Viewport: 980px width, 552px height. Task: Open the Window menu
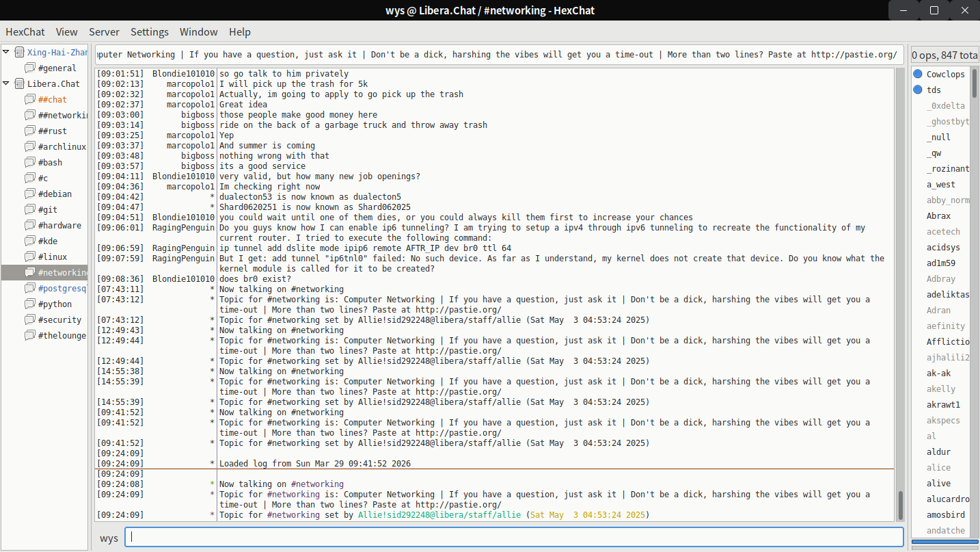pyautogui.click(x=199, y=31)
